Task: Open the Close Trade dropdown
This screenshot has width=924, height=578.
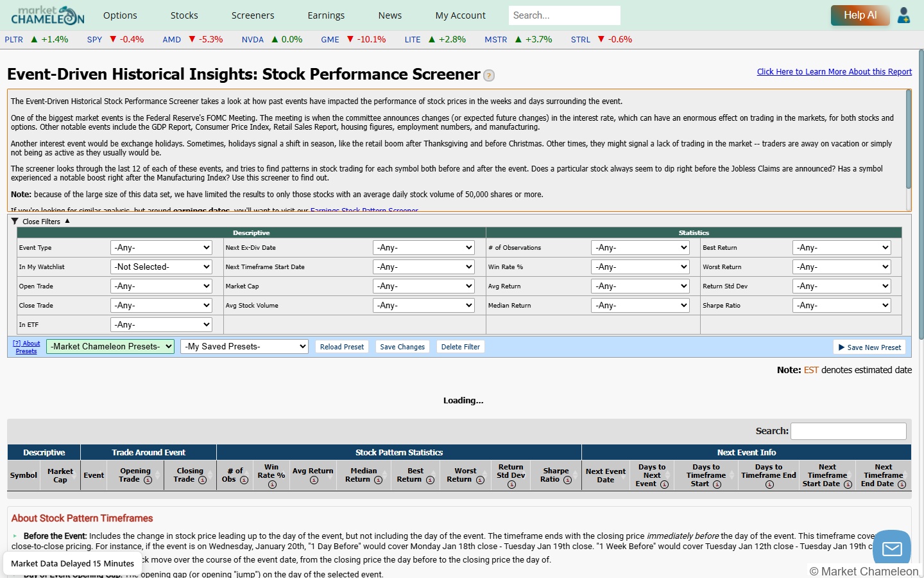Action: pos(161,305)
